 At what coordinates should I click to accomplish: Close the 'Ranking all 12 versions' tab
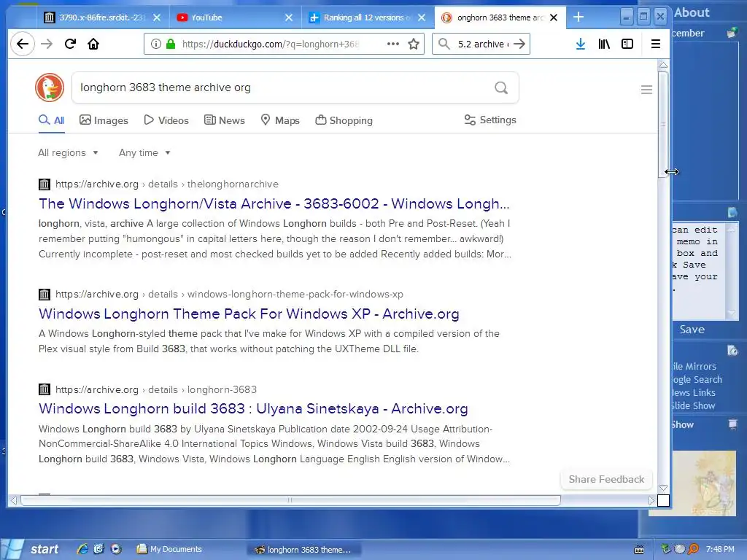click(x=422, y=17)
